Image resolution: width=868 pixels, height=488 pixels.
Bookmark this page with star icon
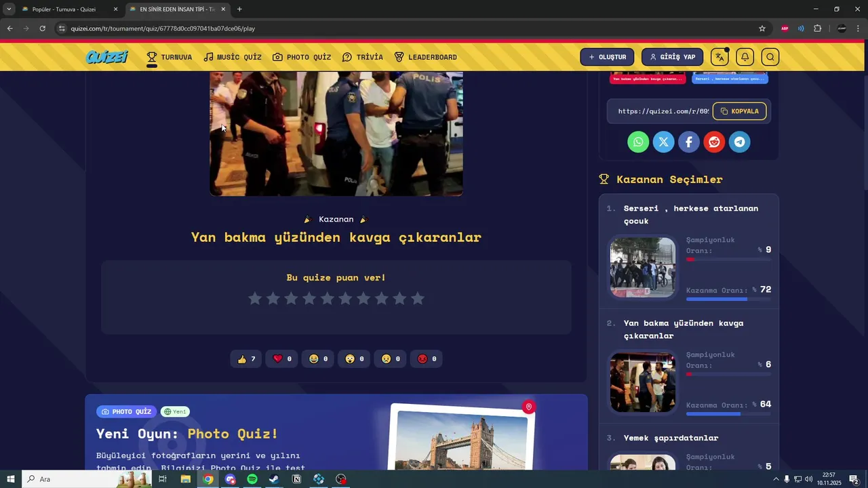762,28
